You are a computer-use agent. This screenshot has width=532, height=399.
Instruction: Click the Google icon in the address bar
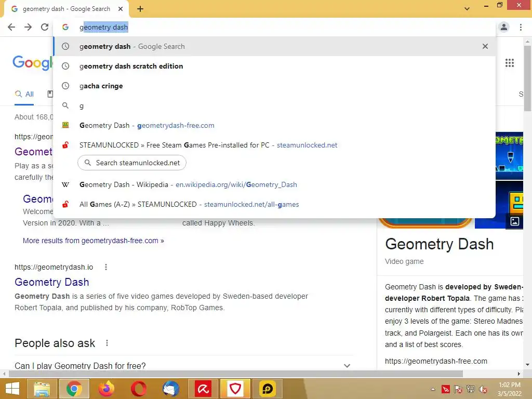pos(65,27)
